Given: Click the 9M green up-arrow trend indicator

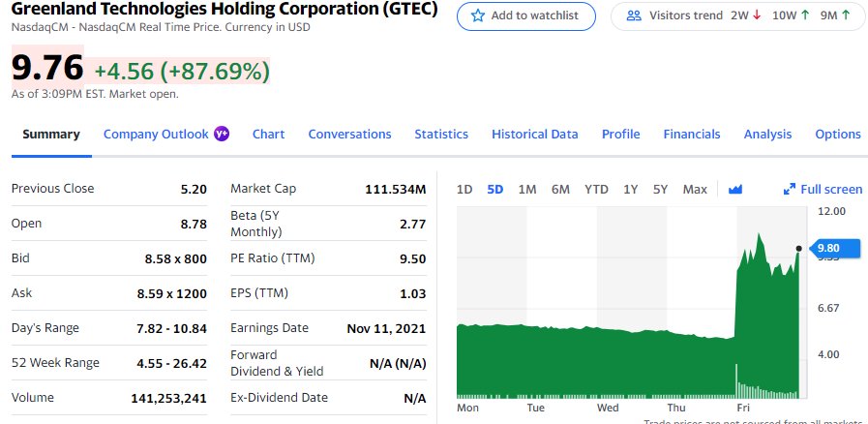Looking at the screenshot, I should pyautogui.click(x=846, y=15).
